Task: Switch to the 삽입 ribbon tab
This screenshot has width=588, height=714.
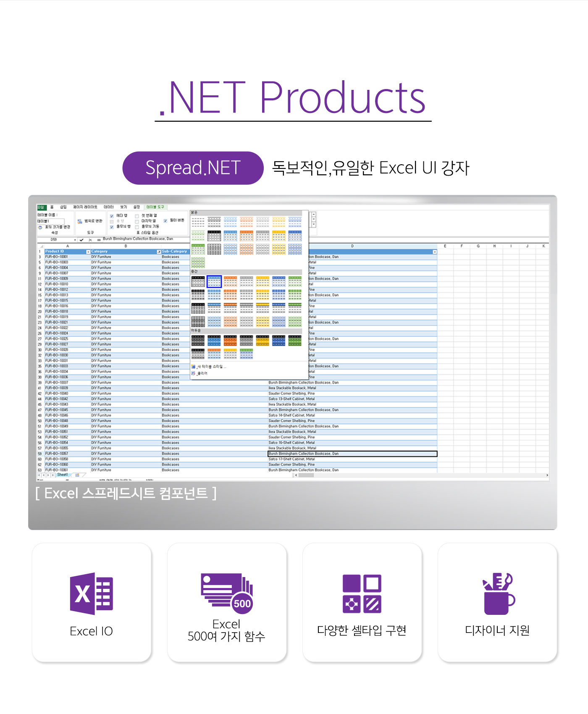Action: click(63, 207)
